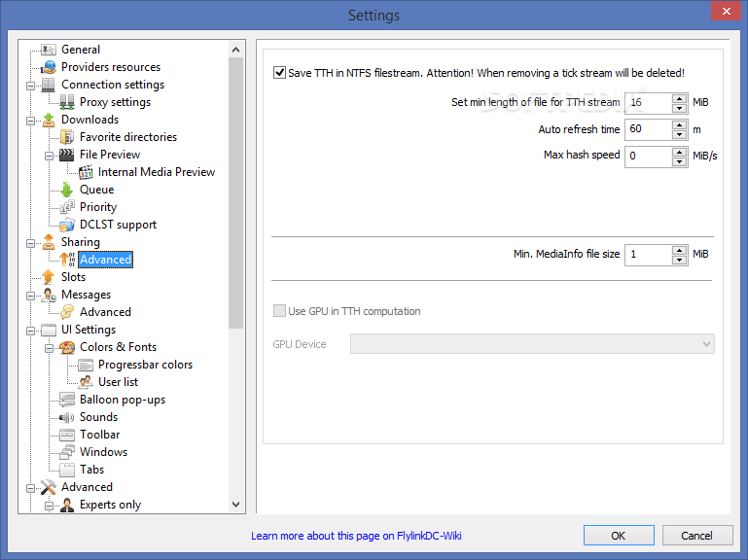Viewport: 748px width, 560px height.
Task: Click the Progressbar colors icon
Action: click(x=86, y=365)
